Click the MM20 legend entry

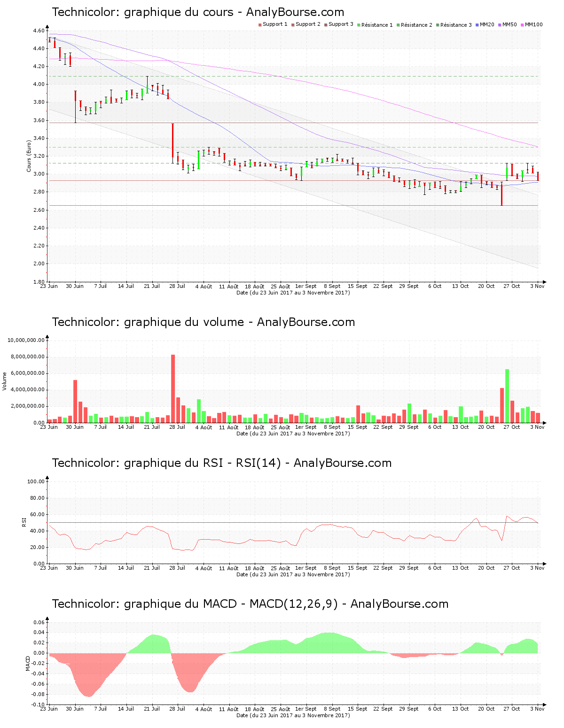click(x=485, y=24)
